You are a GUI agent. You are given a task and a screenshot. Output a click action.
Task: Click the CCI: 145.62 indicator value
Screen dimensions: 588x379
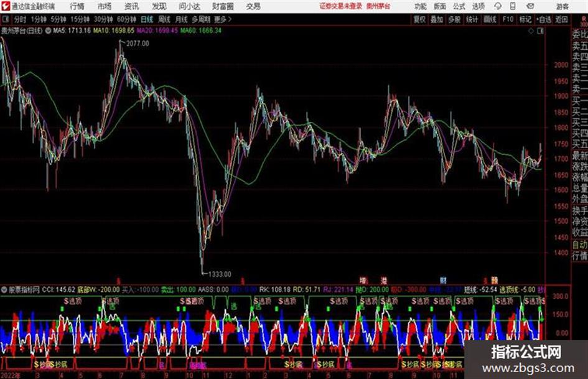pos(58,289)
